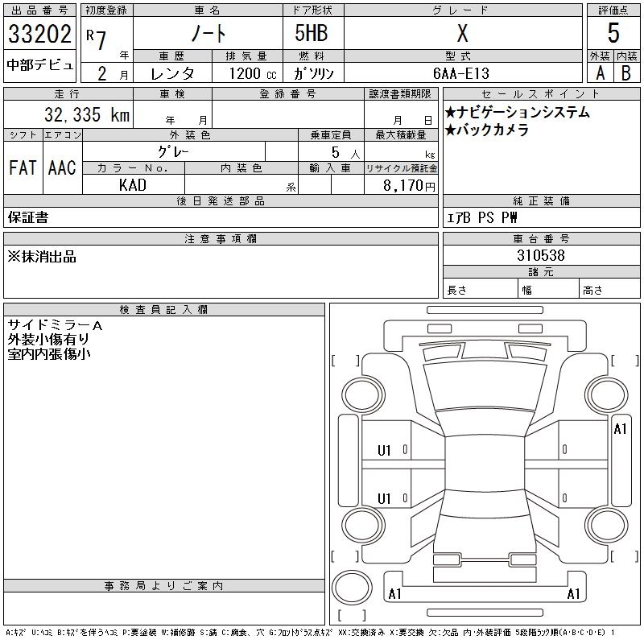Click the overall evaluation score 5
Screen dimensions: 644x644
(613, 34)
